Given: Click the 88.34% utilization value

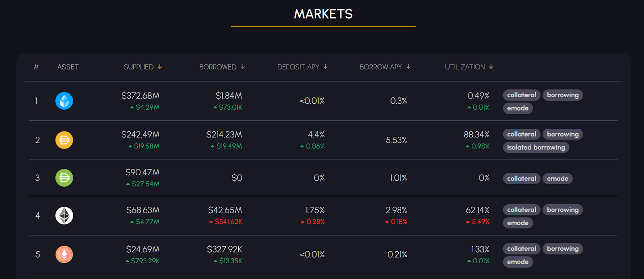Looking at the screenshot, I should [x=477, y=135].
